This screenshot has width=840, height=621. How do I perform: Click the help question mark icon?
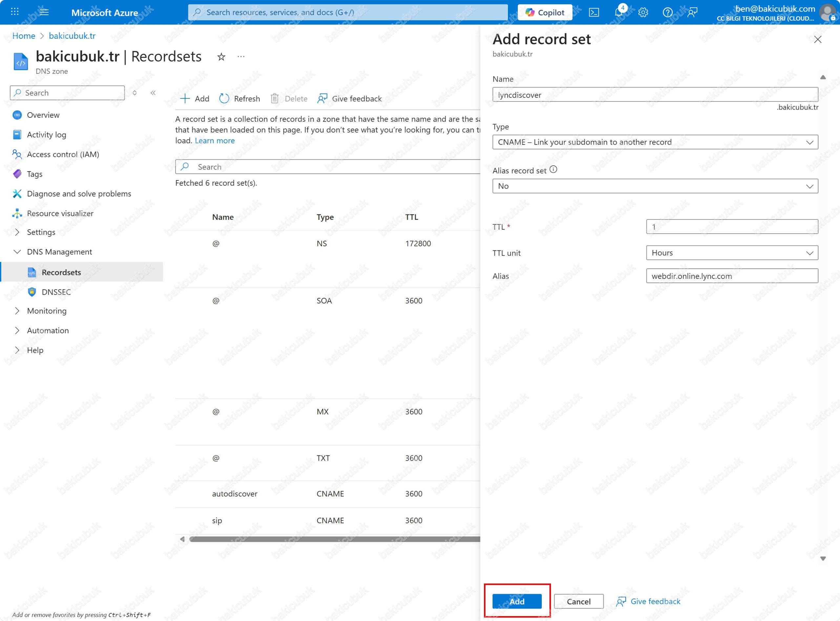[667, 12]
